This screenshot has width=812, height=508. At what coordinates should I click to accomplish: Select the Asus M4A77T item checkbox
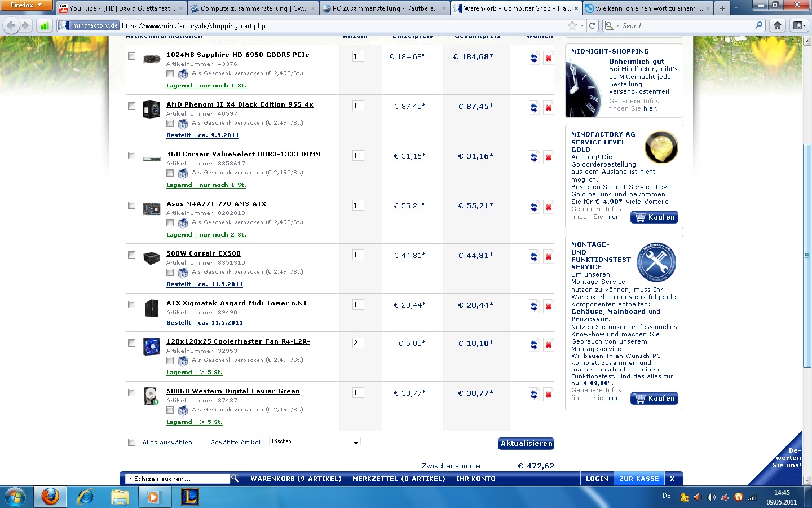click(131, 205)
